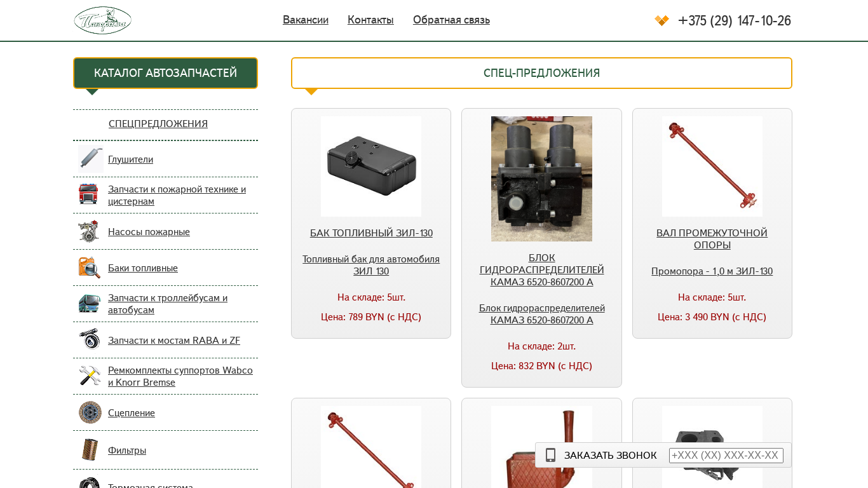Open Запчасти к пожарной технике и цистернам
The height and width of the screenshot is (488, 868).
177,195
